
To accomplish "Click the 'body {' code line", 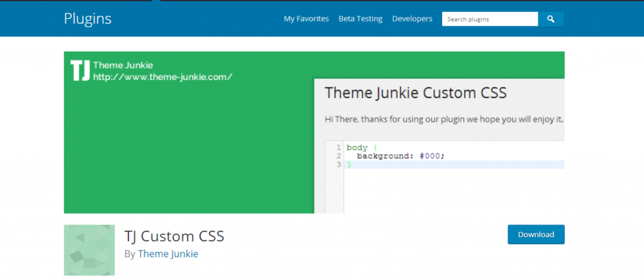I will tap(362, 147).
